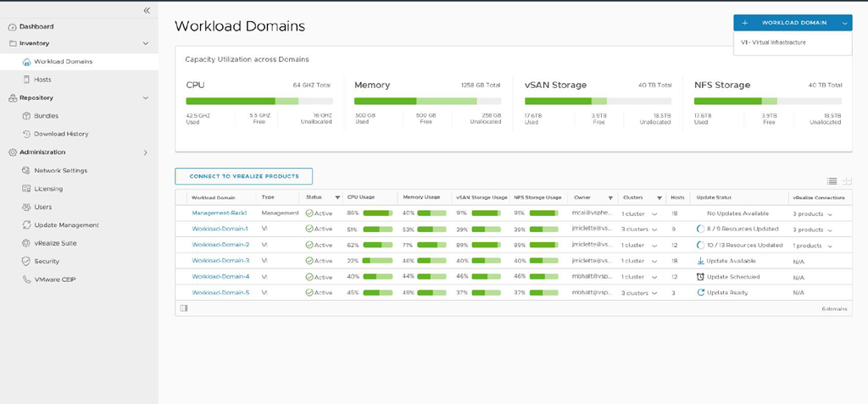This screenshot has width=868, height=404.
Task: Select VI - Virtual Infrastructure menu option
Action: point(773,42)
